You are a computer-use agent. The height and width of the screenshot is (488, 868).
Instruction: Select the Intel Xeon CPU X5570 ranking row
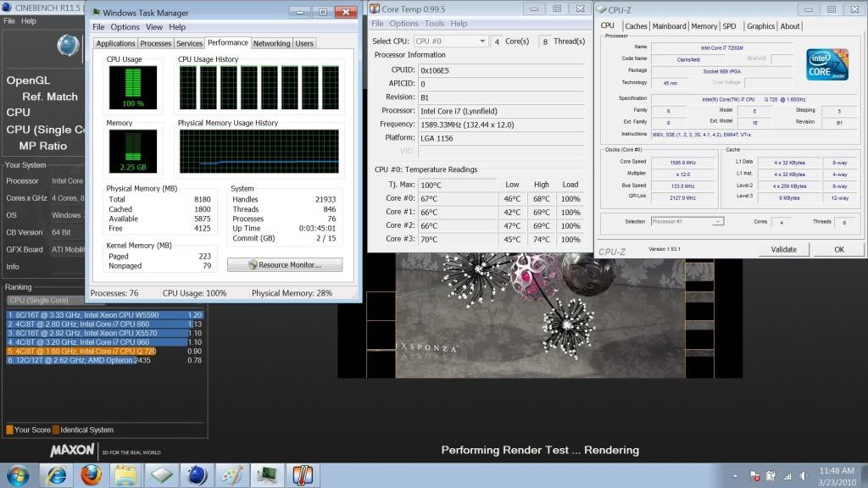pyautogui.click(x=105, y=333)
